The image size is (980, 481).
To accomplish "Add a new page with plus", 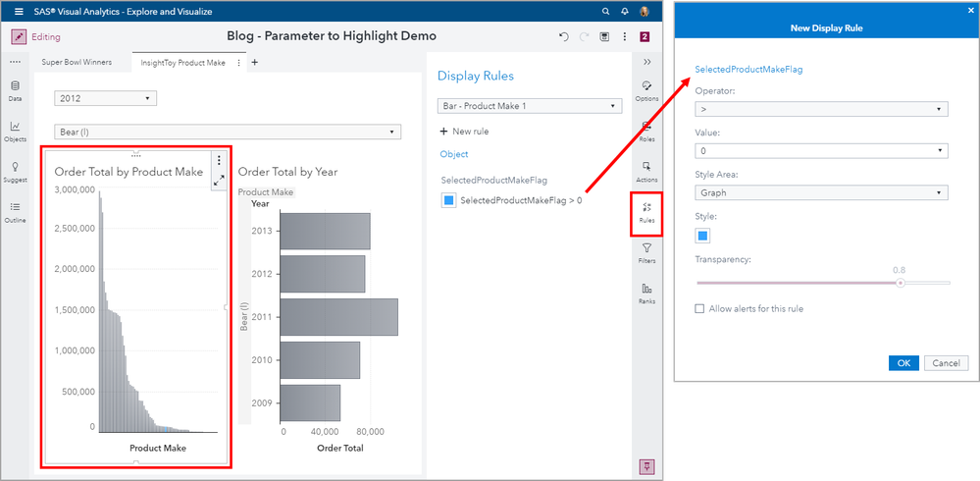I will 254,62.
